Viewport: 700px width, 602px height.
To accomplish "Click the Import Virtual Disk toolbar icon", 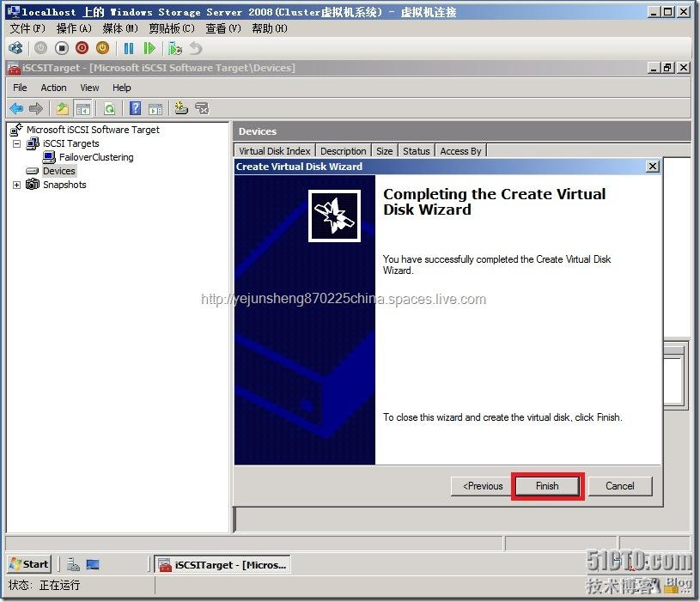I will point(202,108).
